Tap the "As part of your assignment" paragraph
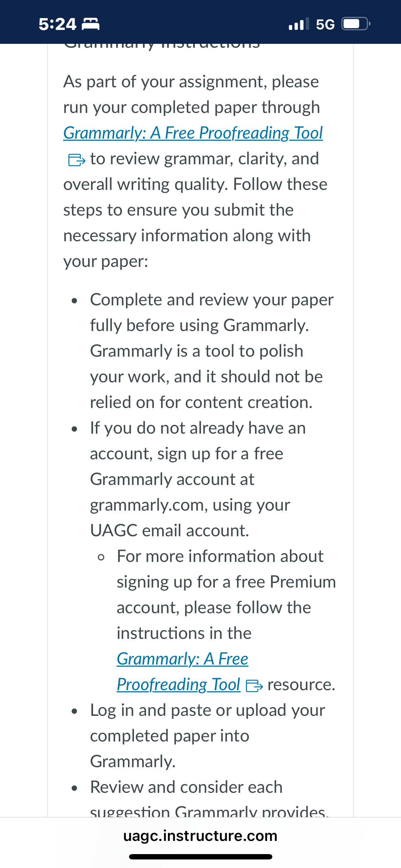The height and width of the screenshot is (868, 401). click(x=195, y=171)
